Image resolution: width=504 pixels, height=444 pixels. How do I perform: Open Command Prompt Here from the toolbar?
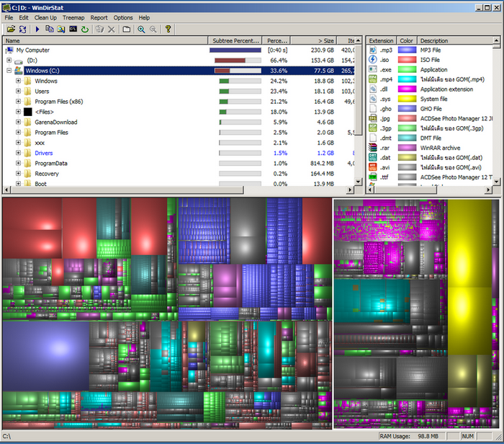click(73, 29)
